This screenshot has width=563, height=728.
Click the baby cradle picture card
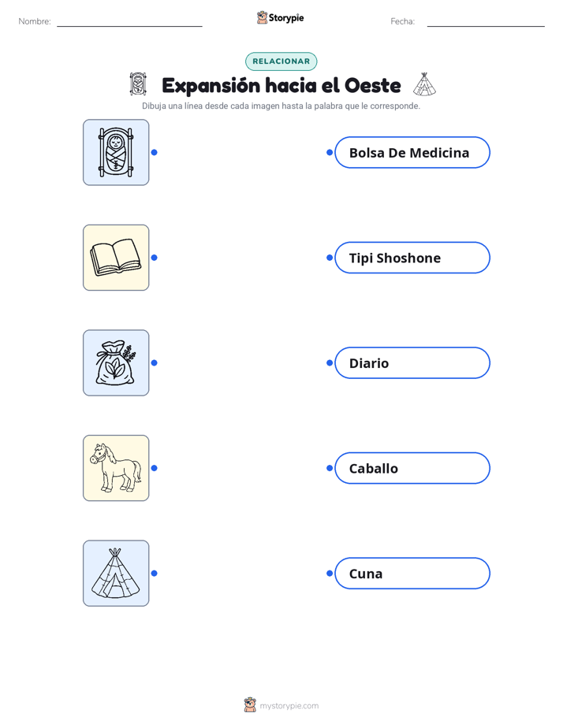point(116,152)
